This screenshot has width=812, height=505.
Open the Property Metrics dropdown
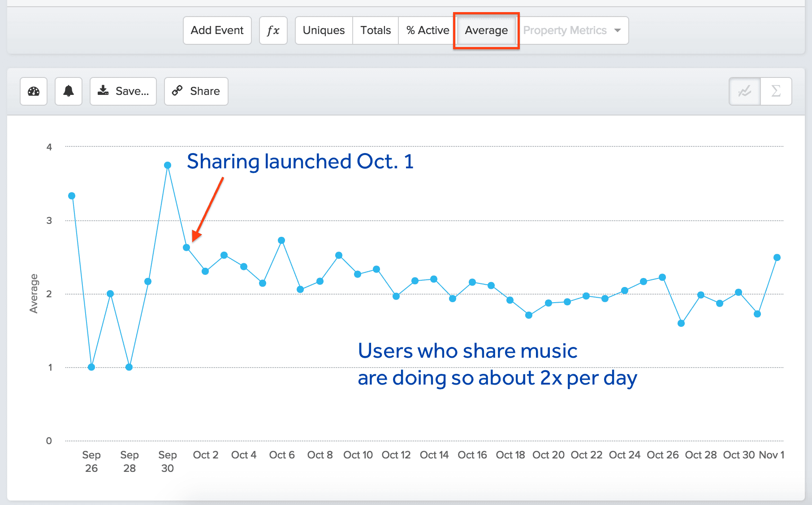[573, 30]
